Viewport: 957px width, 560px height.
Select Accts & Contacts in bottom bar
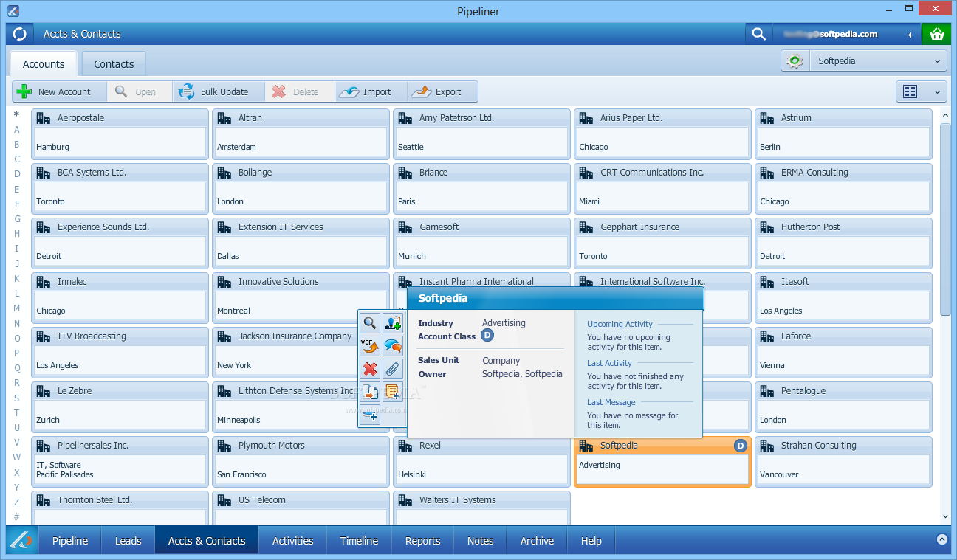click(207, 541)
